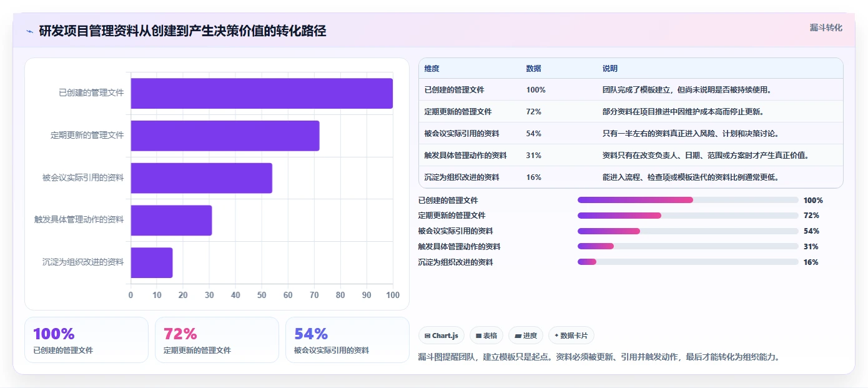Open the 100% 已创建的管理文件 stat card
868x388 pixels.
click(x=86, y=340)
